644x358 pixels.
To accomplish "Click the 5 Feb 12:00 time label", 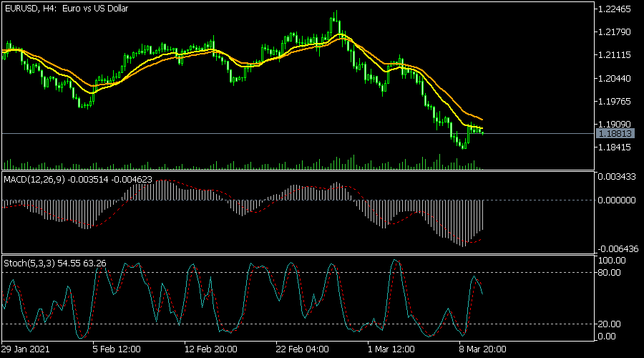I will coord(117,349).
